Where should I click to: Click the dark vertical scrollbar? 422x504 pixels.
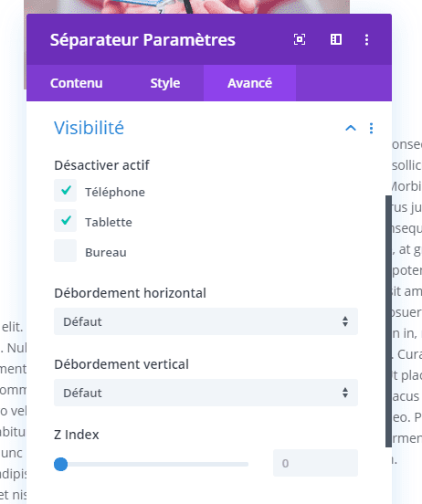pyautogui.click(x=388, y=321)
